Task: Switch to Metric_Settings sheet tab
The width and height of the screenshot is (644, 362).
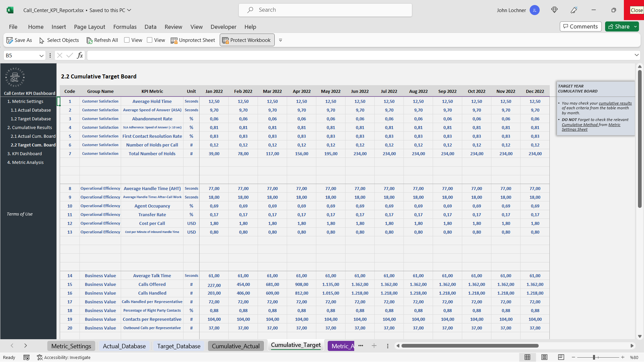Action: (71, 346)
